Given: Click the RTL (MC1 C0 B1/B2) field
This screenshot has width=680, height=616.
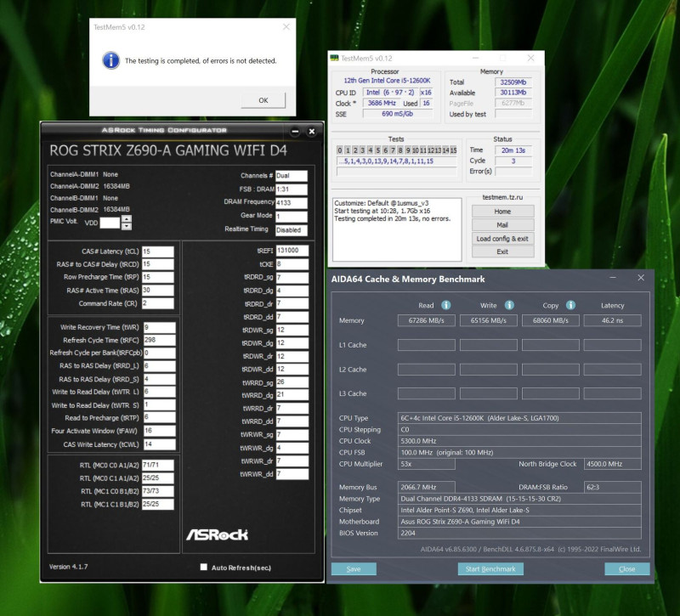Looking at the screenshot, I should tap(158, 491).
